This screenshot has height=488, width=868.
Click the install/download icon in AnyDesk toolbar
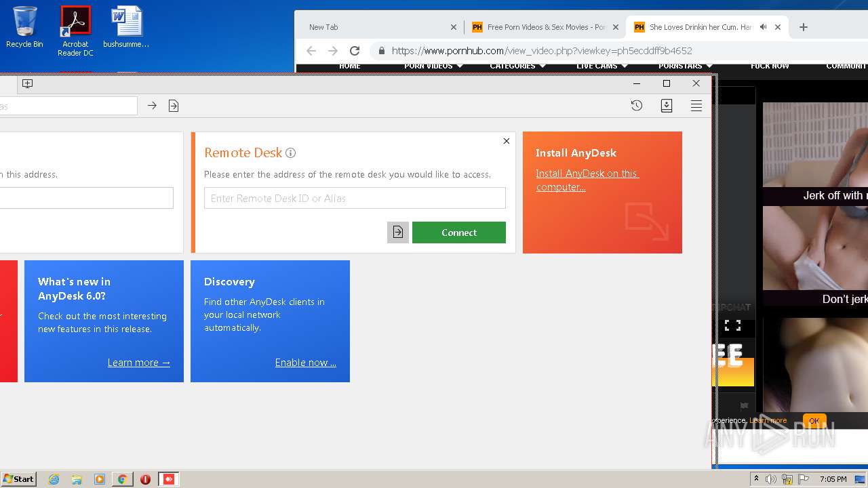click(x=667, y=106)
